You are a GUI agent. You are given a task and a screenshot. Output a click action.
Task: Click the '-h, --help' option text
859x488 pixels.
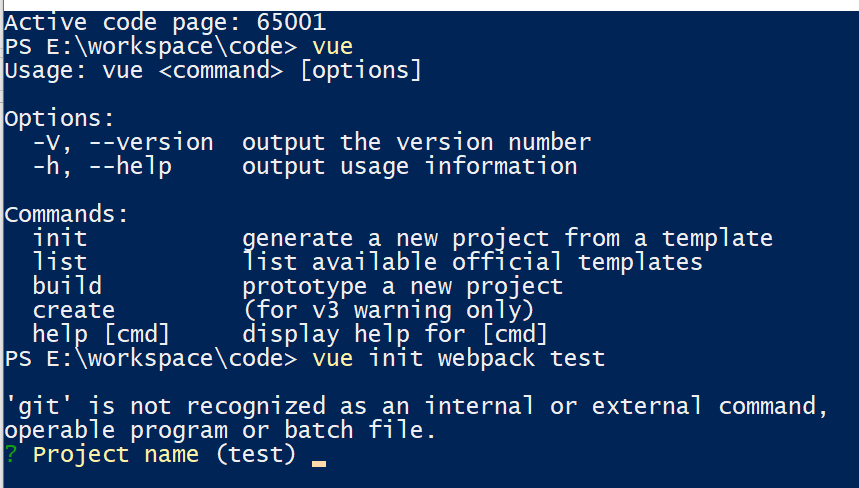102,166
